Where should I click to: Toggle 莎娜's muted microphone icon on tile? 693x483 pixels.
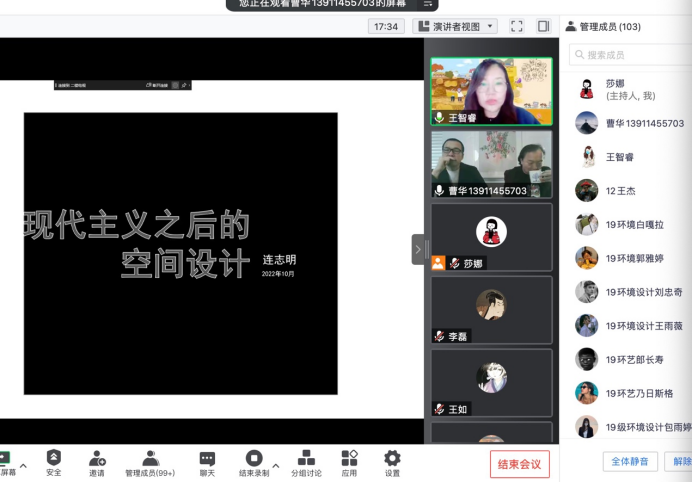(x=454, y=263)
